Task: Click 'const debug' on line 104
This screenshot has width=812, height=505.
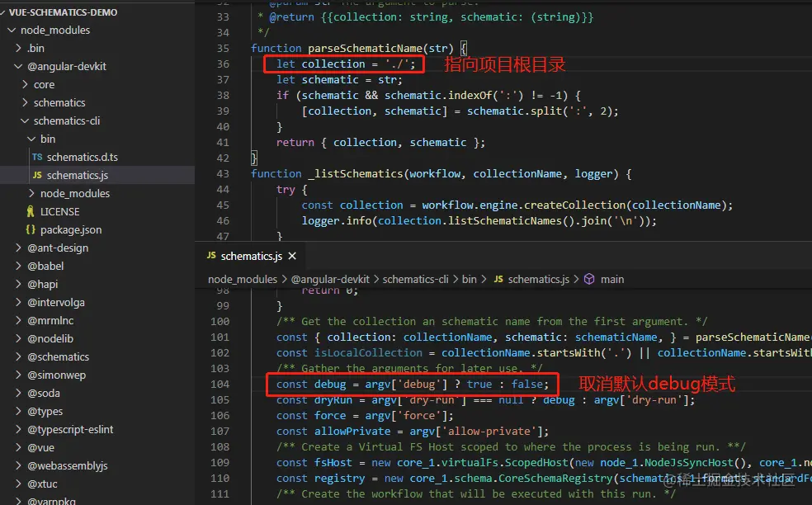Action: [311, 385]
